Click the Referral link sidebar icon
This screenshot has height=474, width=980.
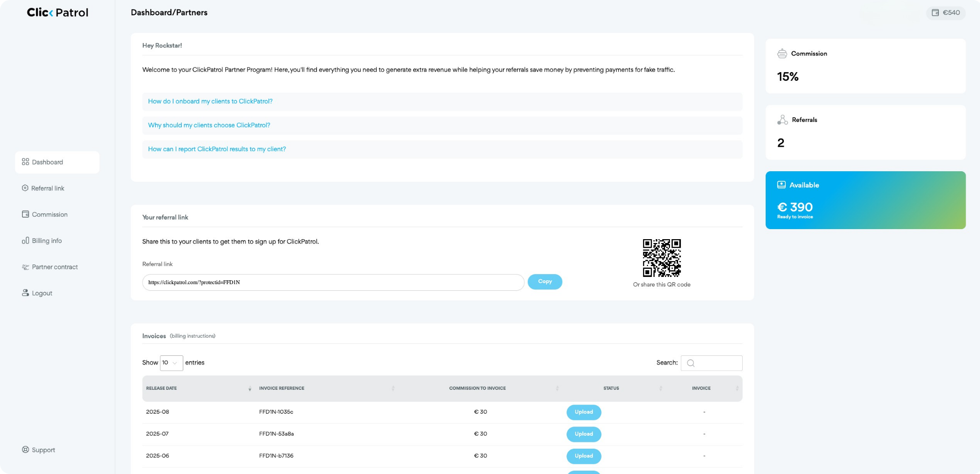tap(25, 188)
